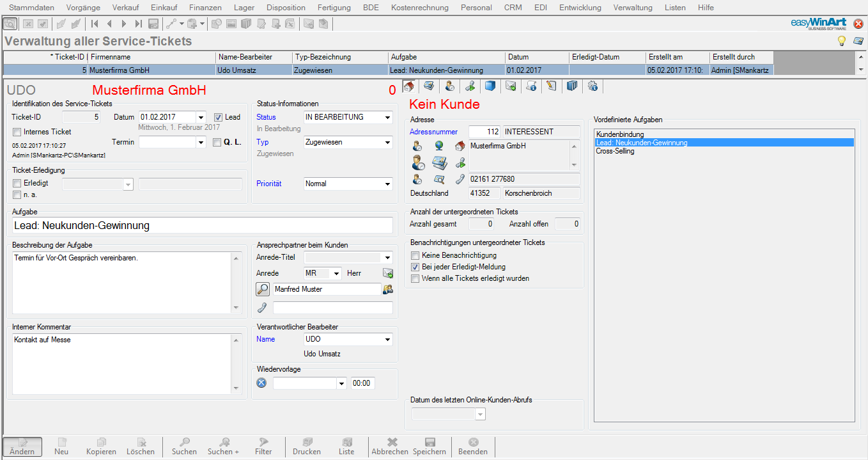
Task: Toggle the Lead checkbox
Action: click(x=219, y=117)
